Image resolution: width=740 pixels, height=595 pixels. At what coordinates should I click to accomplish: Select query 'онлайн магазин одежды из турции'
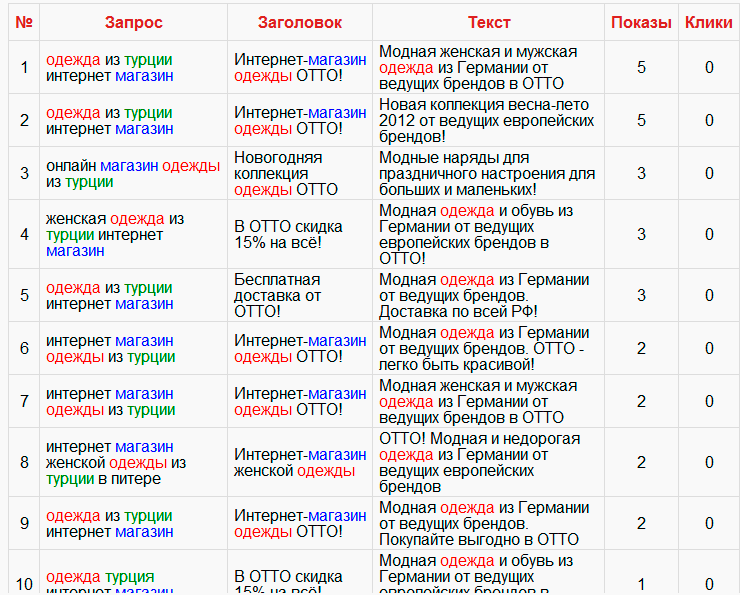click(x=133, y=173)
